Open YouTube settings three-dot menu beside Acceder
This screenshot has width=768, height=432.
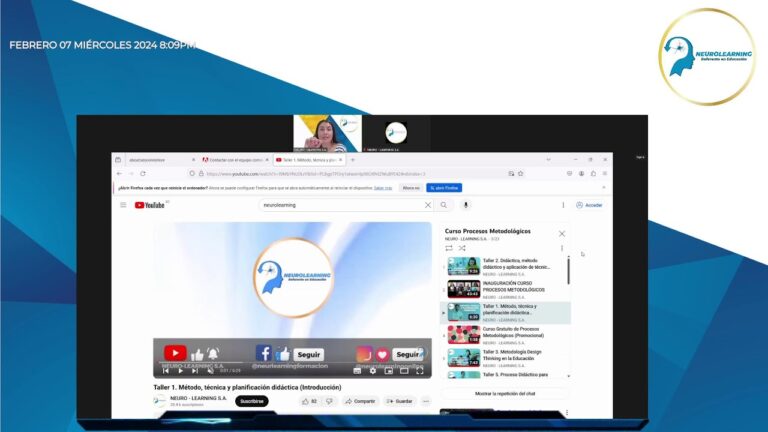coord(563,205)
